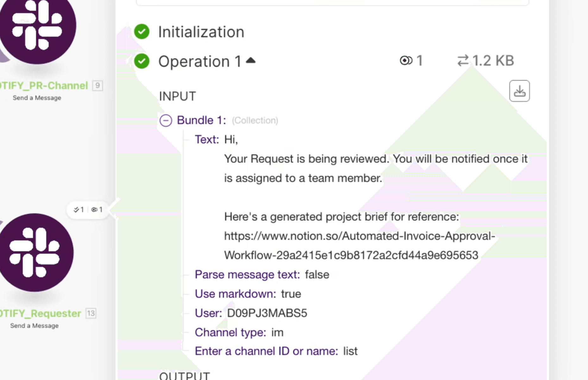The image size is (588, 380).
Task: Click the number 9 badge on NOTIFY_PR-Channel
Action: click(x=97, y=85)
